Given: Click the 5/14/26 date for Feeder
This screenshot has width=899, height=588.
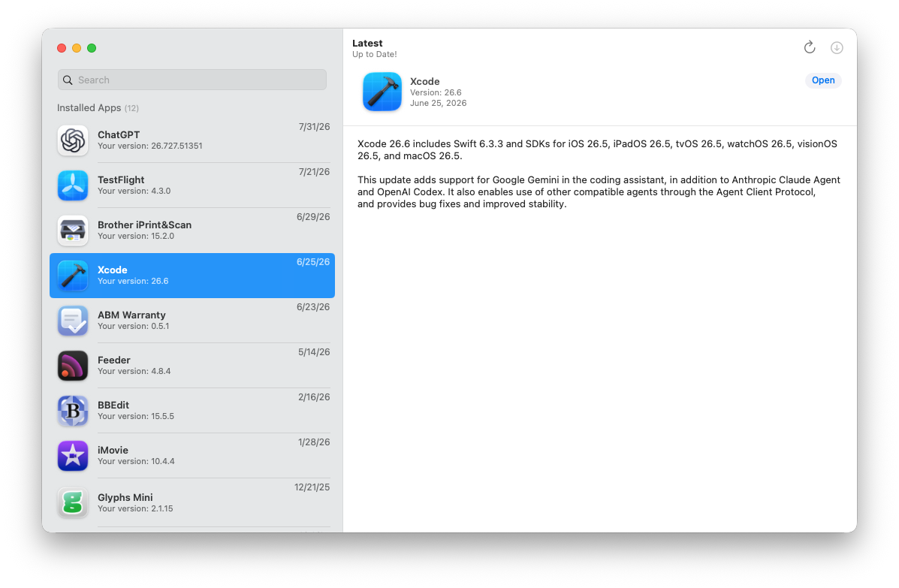Looking at the screenshot, I should coord(314,352).
